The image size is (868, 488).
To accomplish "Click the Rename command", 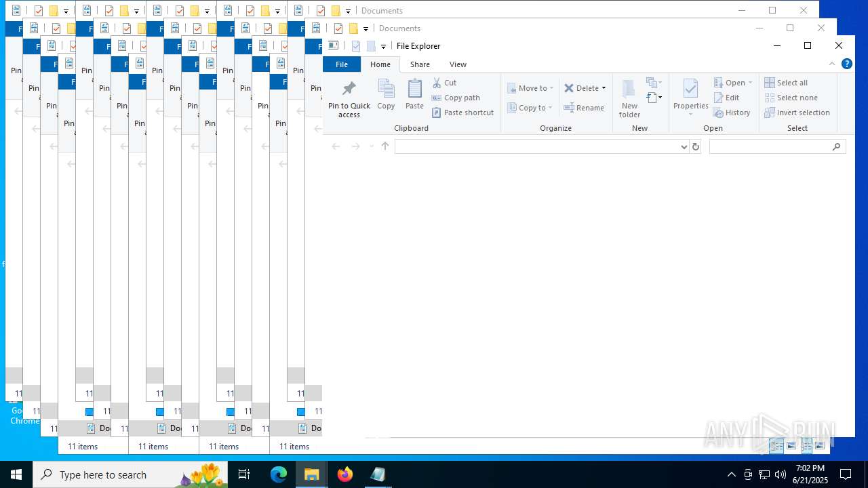I will click(584, 108).
